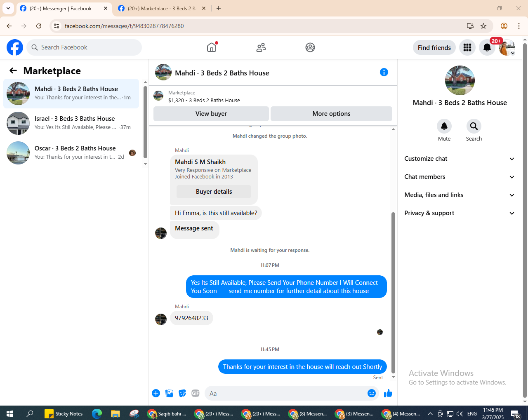
Task: Open Israel 3 Beds 3 Baths chat
Action: click(71, 123)
